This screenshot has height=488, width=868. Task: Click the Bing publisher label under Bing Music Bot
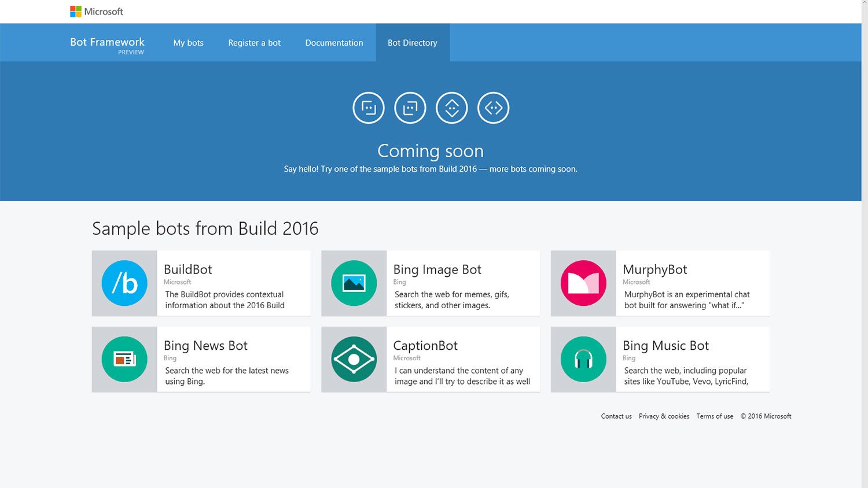(x=629, y=358)
